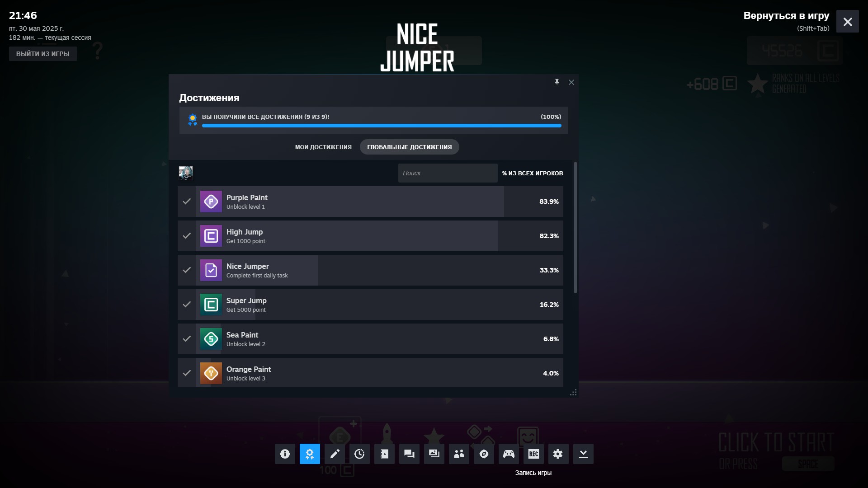Open overlay settings gear icon

point(558,454)
